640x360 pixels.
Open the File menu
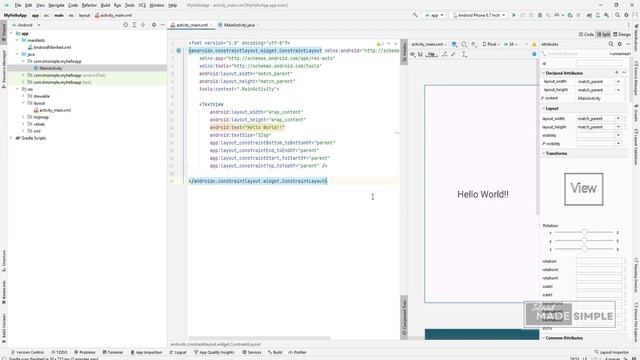pos(18,5)
